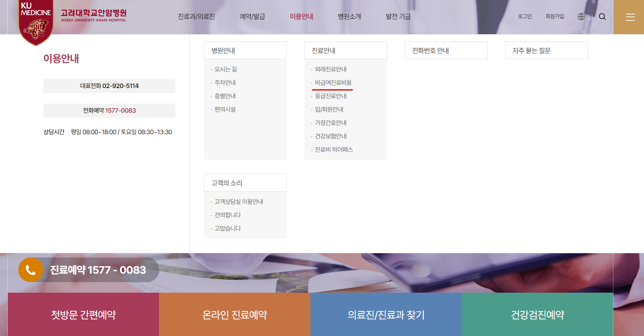Go to 건강보험안내 page
The height and width of the screenshot is (336, 644).
(x=331, y=136)
